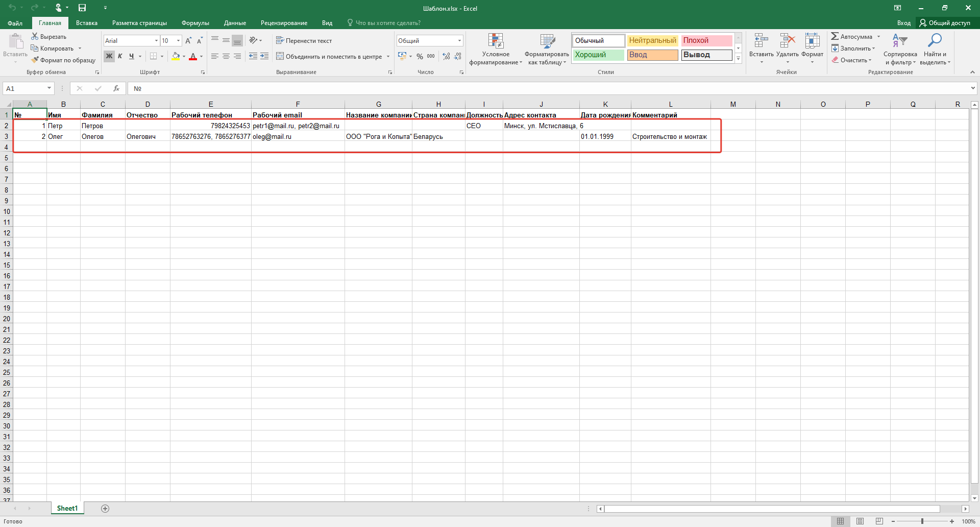Click the Cut (Вырезать) scissors icon

[35, 36]
